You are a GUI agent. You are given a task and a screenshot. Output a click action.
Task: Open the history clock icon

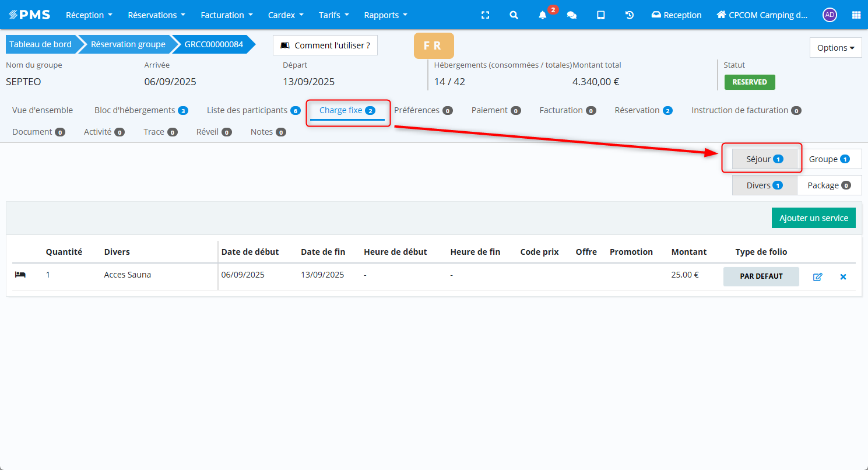pos(630,15)
